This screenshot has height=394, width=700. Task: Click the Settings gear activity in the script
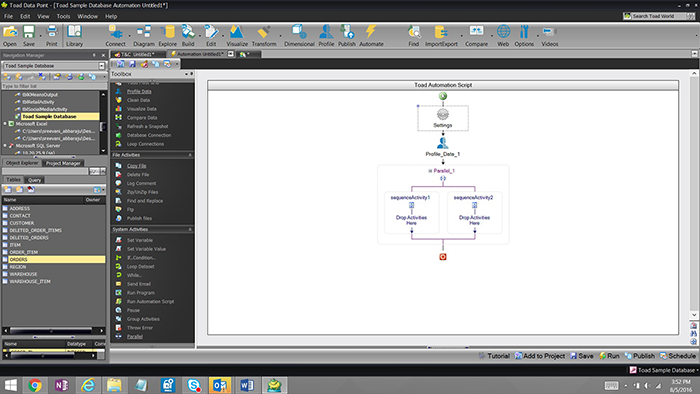(442, 118)
